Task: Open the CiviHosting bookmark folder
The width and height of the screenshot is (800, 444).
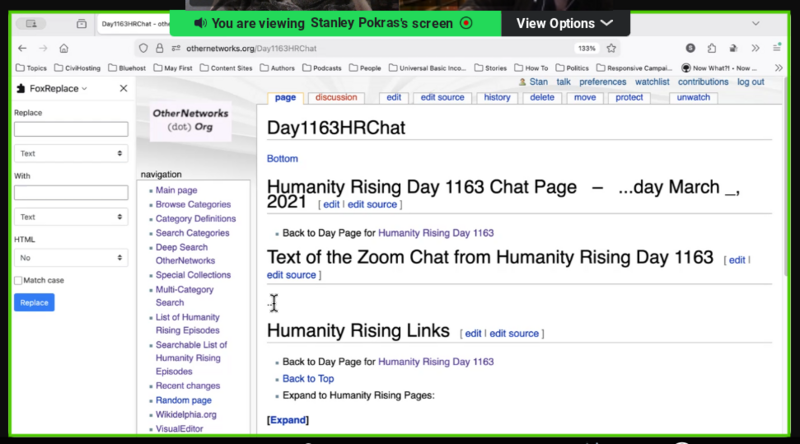Action: [77, 68]
